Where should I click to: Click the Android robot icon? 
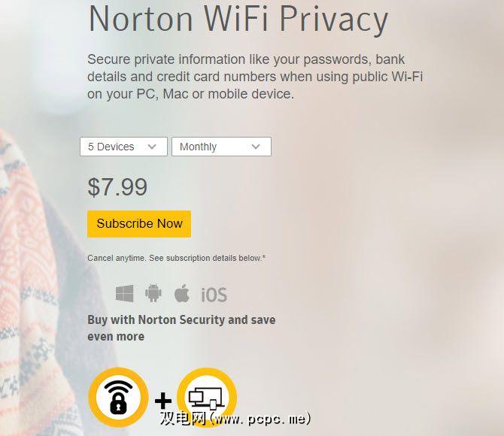pos(153,293)
